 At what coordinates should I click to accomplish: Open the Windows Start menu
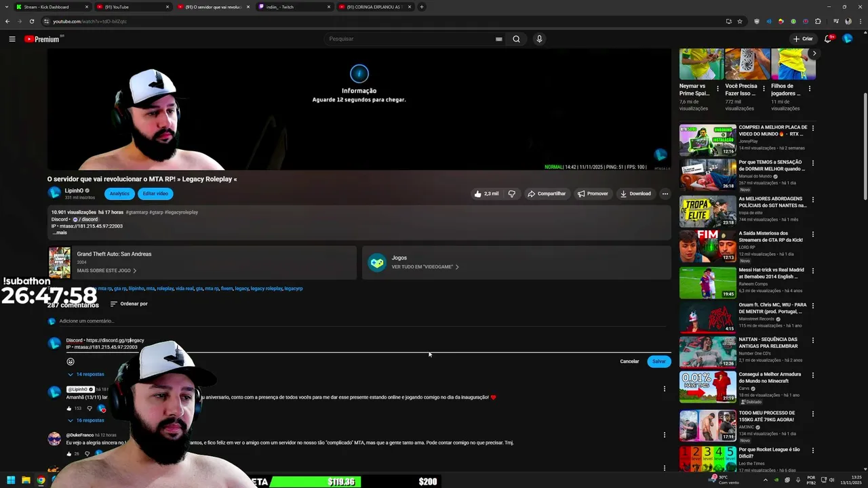(11, 481)
